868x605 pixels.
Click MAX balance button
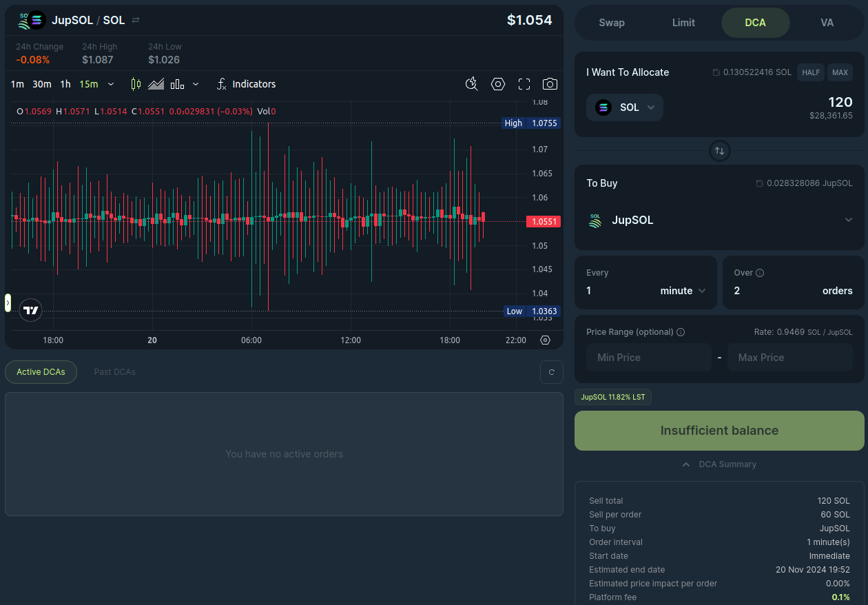840,72
